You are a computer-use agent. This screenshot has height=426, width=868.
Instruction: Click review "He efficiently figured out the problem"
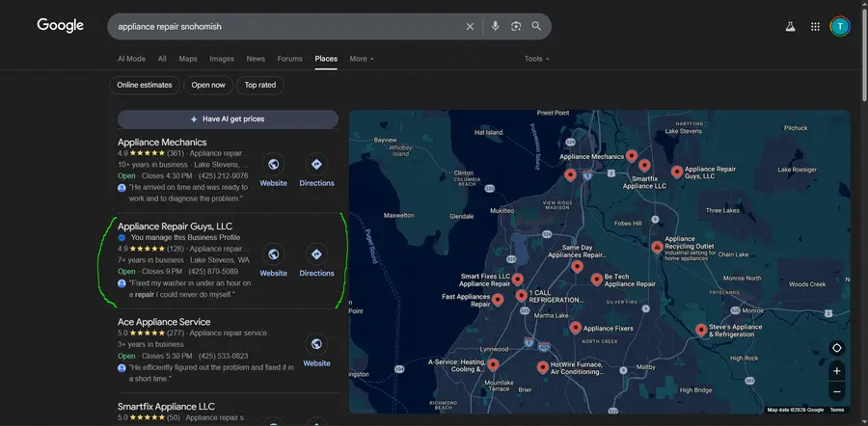[211, 373]
